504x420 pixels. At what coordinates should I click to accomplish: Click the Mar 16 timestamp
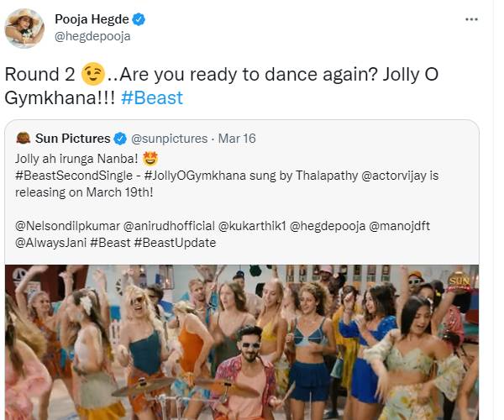pyautogui.click(x=237, y=139)
